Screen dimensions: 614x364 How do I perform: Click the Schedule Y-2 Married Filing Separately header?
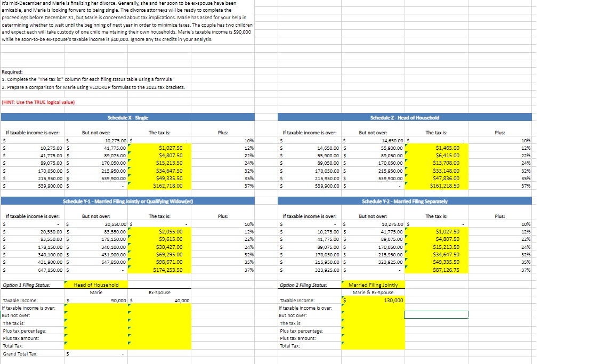405,201
